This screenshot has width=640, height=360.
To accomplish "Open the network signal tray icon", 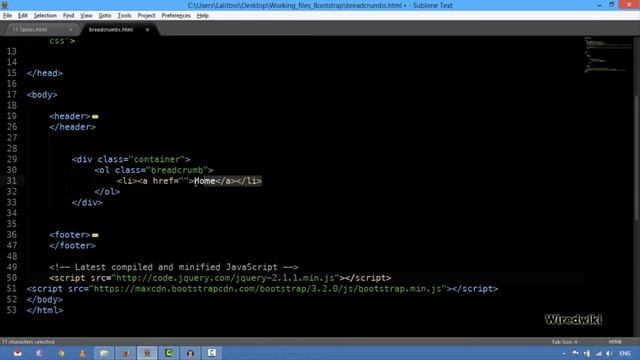I will 598,353.
